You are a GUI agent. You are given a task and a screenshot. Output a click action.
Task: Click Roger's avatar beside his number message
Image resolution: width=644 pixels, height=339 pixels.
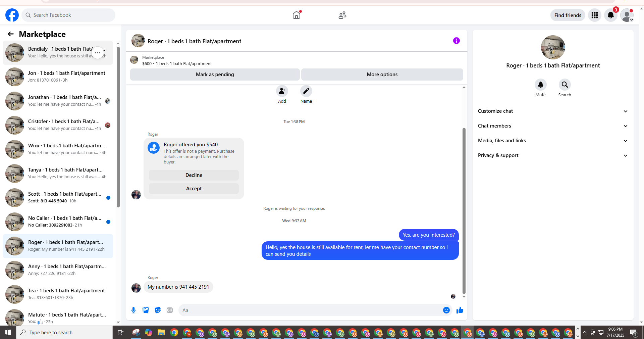136,288
